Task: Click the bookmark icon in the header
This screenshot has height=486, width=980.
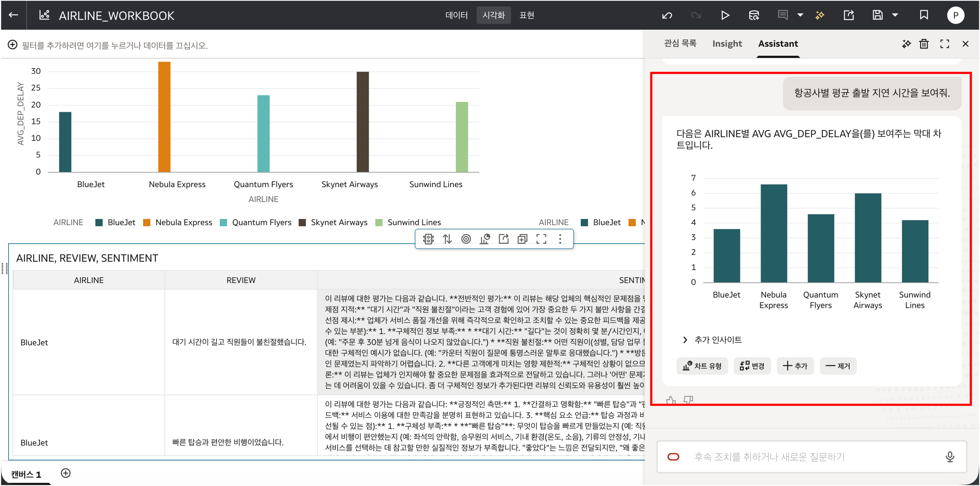Action: 924,15
